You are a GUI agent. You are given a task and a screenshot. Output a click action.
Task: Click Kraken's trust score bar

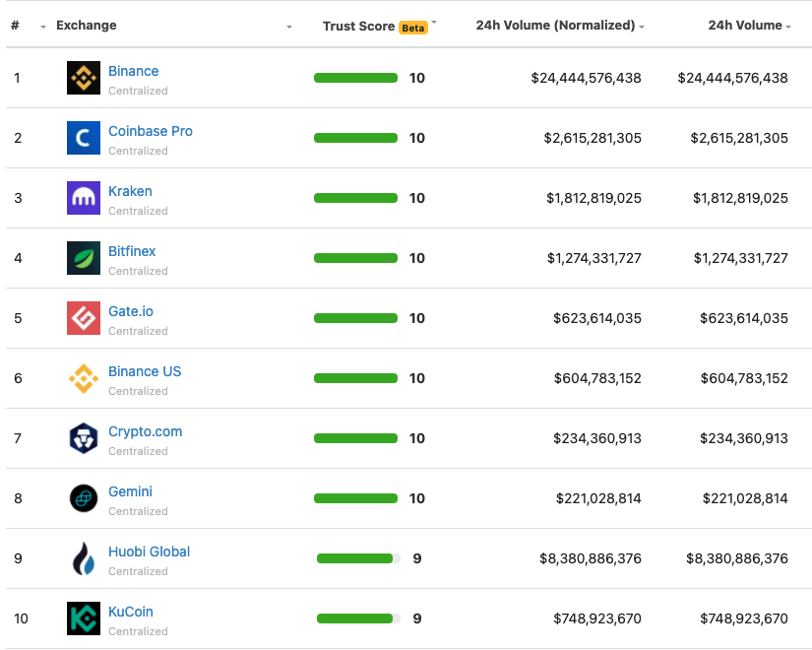click(355, 198)
